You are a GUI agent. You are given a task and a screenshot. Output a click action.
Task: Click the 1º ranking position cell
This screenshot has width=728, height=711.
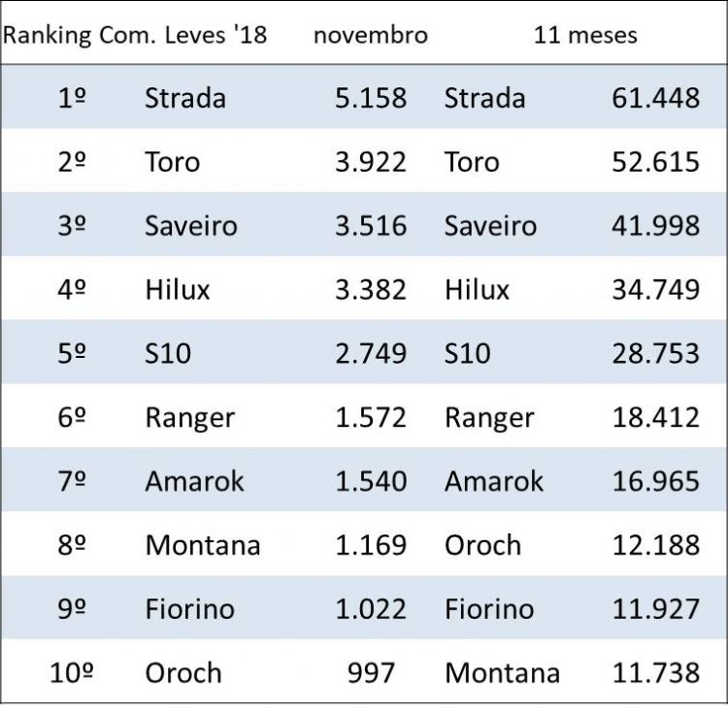click(72, 98)
